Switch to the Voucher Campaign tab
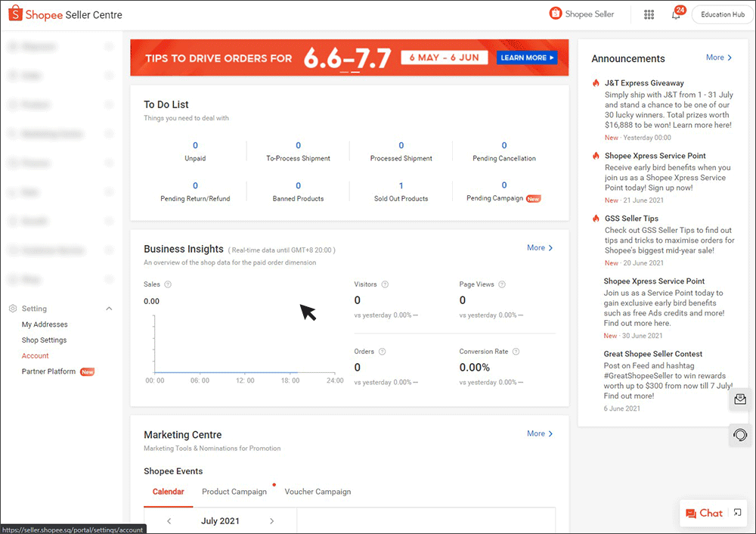This screenshot has width=756, height=534. (318, 491)
